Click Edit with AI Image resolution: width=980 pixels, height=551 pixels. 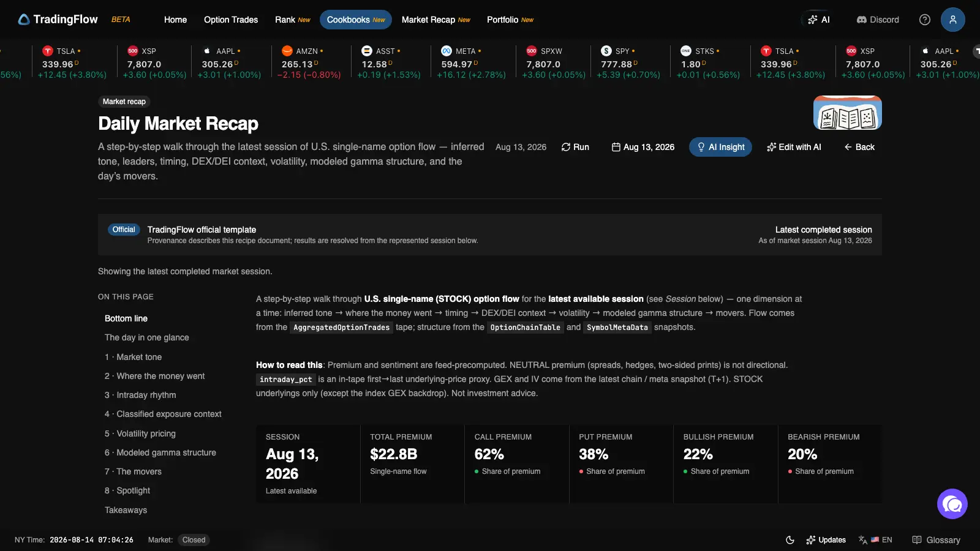pos(794,147)
